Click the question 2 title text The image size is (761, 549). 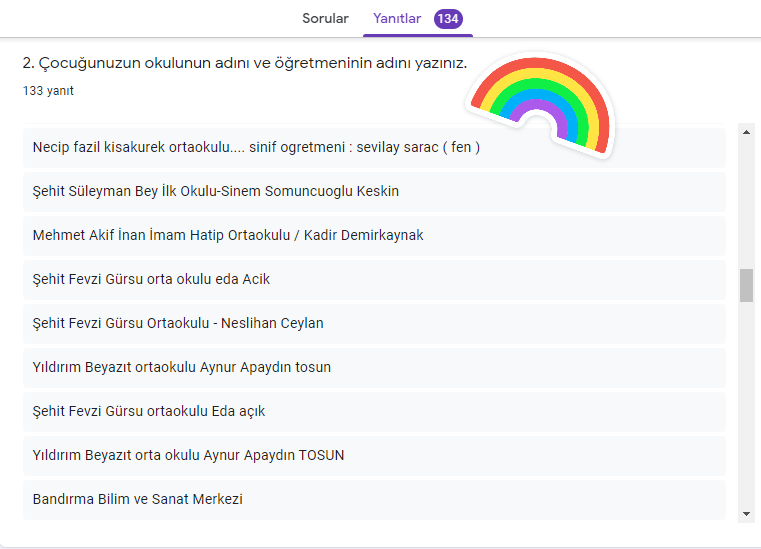click(245, 63)
